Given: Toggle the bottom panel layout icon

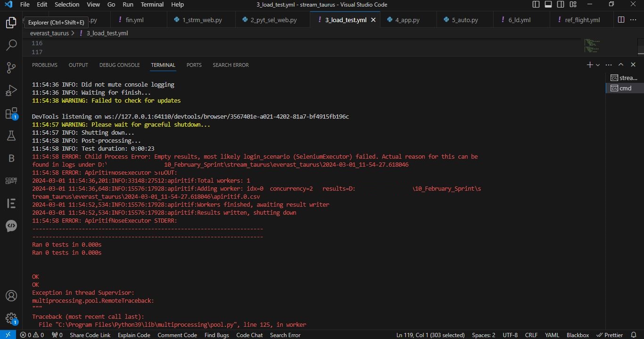Looking at the screenshot, I should [548, 4].
